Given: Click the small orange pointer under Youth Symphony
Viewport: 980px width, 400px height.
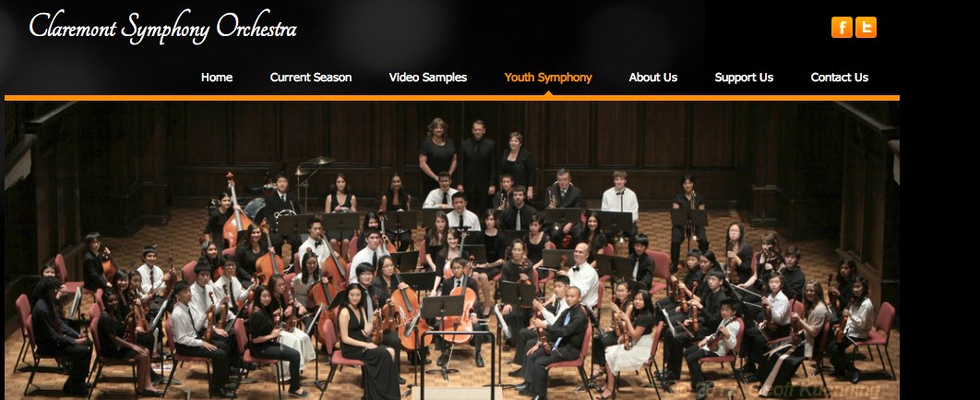Looking at the screenshot, I should (x=548, y=93).
